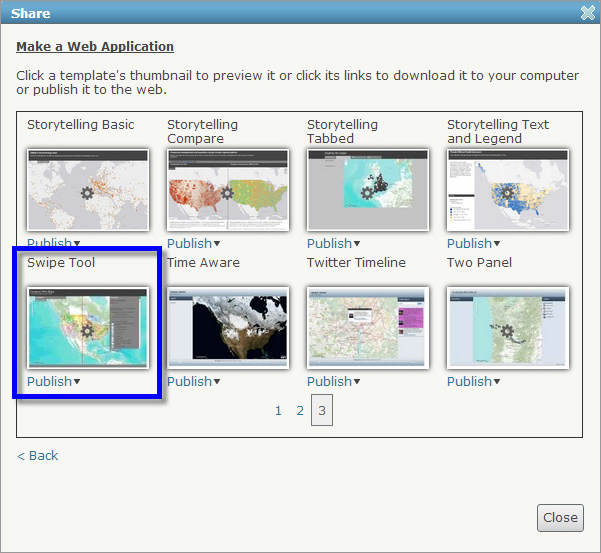Click the Swipe Tool template title
The height and width of the screenshot is (553, 601).
[x=61, y=263]
